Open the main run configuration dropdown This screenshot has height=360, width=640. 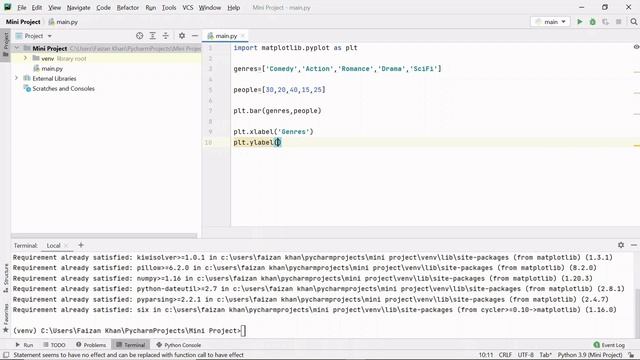tap(550, 22)
